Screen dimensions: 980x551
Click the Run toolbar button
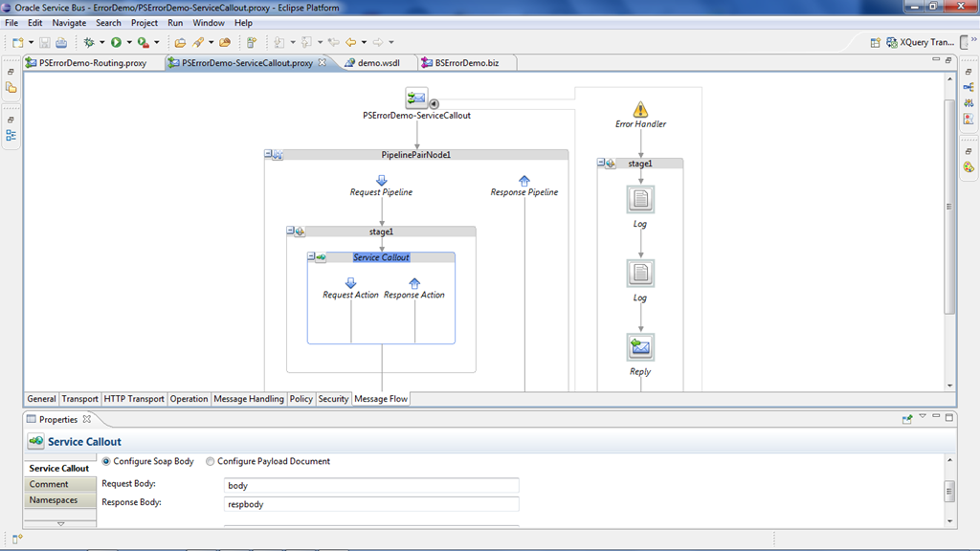pyautogui.click(x=116, y=42)
